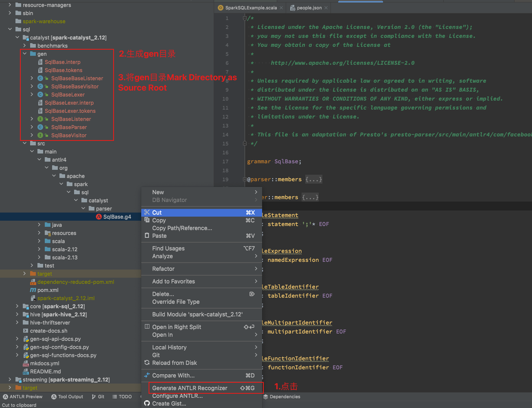Open Dependencies tool window
532x408 pixels.
(x=282, y=397)
